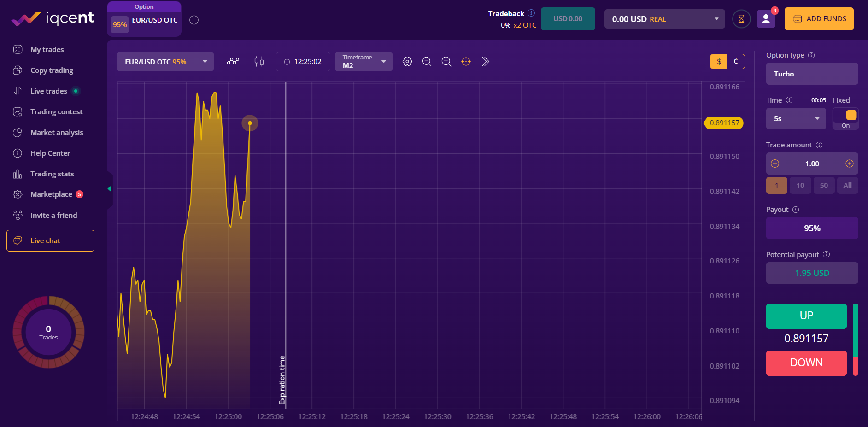
Task: Click the double chevron scroll-forward icon
Action: pos(485,62)
